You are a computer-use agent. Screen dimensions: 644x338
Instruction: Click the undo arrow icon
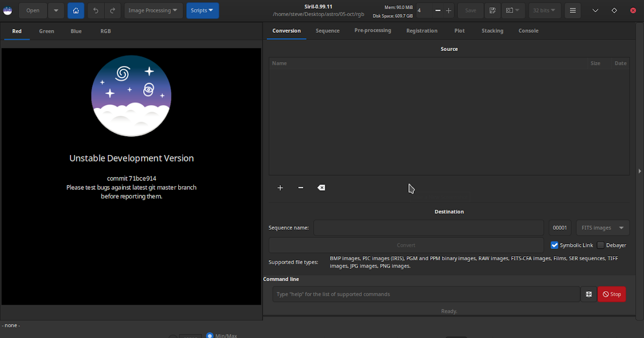tap(96, 10)
